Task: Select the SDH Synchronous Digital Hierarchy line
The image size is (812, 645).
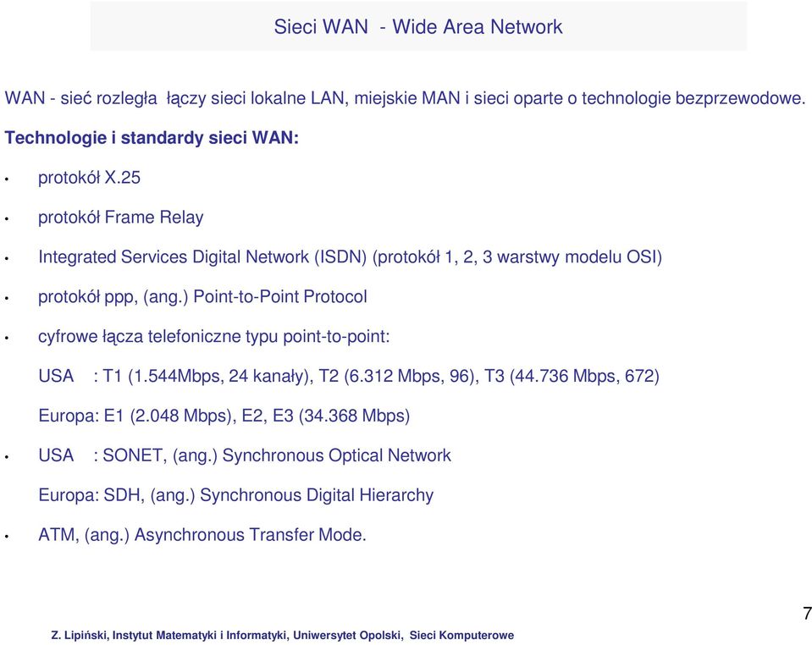Action: pos(235,495)
